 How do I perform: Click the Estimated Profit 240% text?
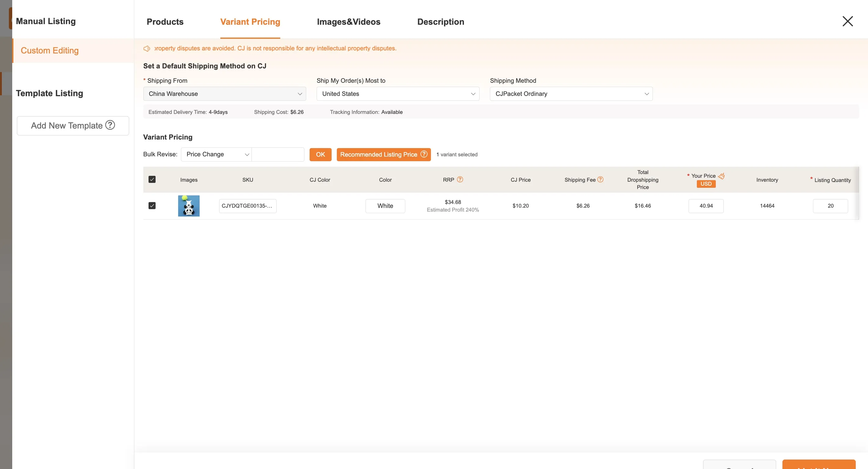pos(453,210)
